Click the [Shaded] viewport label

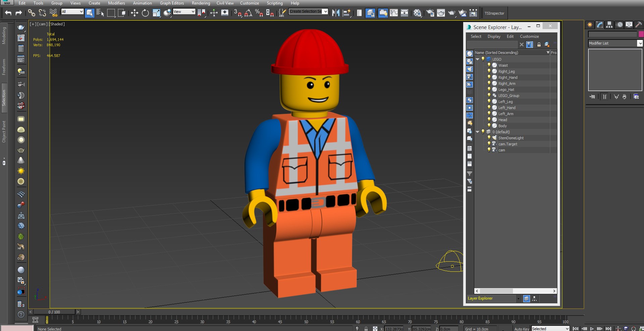(x=57, y=24)
